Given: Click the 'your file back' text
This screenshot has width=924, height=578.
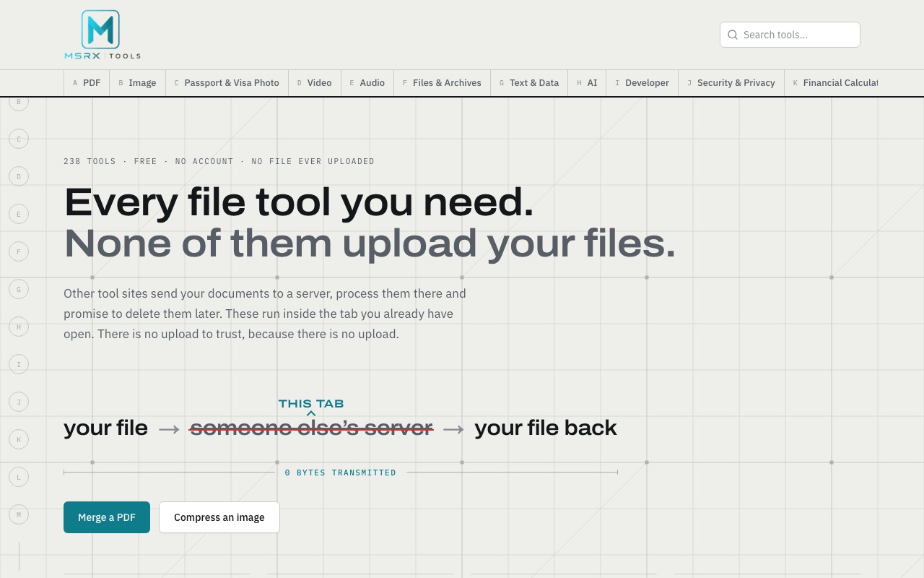Looking at the screenshot, I should click(x=546, y=428).
